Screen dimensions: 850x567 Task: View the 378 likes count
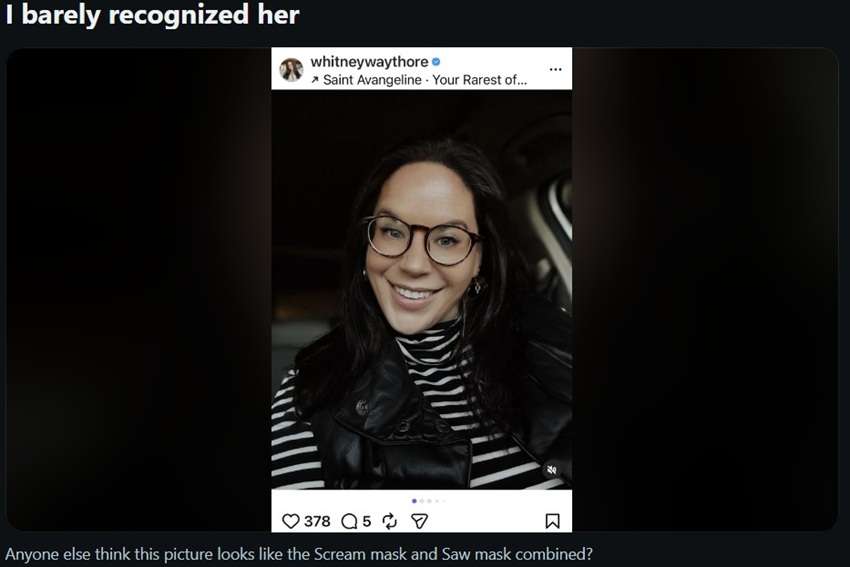pyautogui.click(x=317, y=521)
